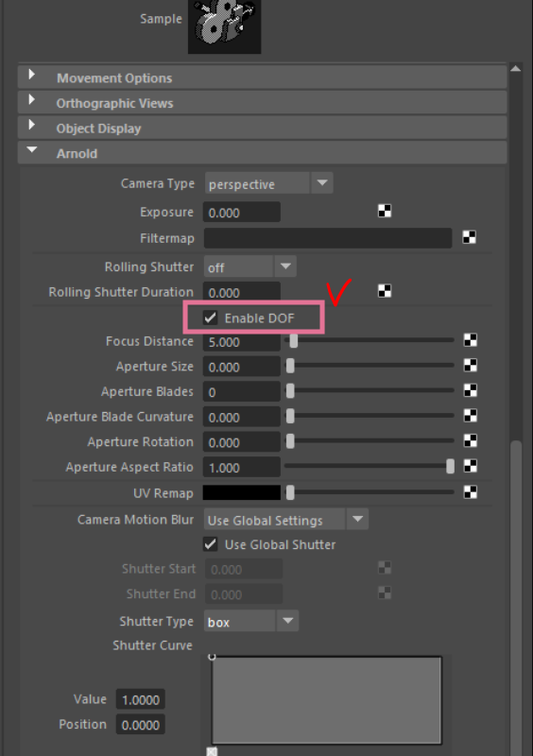
Task: Click the Aperture Rotation map checker icon
Action: (471, 440)
